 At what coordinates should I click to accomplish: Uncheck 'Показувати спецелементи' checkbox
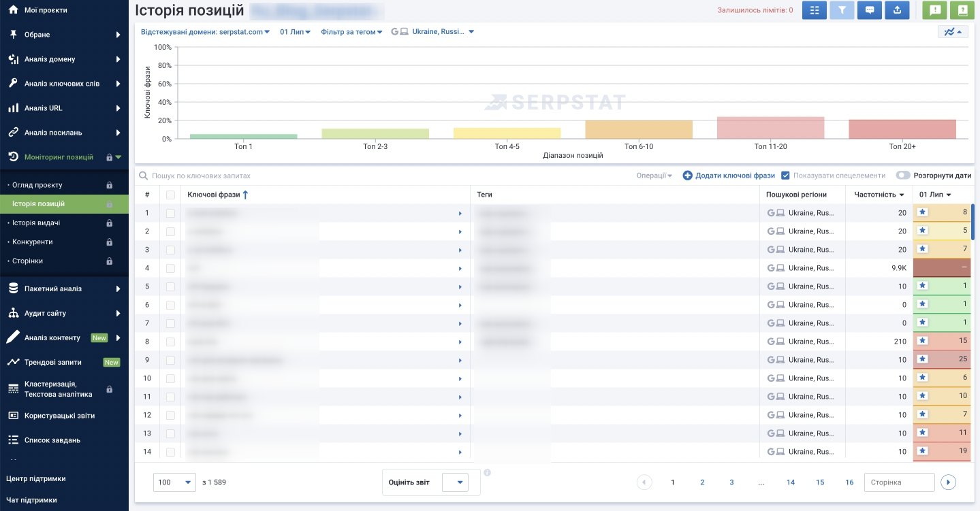click(785, 176)
